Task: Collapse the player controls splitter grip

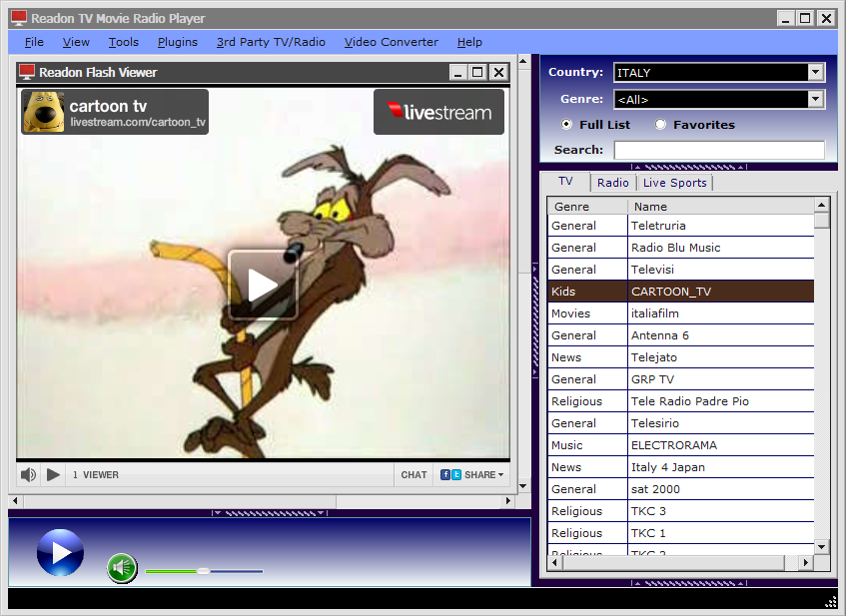Action: coord(270,513)
